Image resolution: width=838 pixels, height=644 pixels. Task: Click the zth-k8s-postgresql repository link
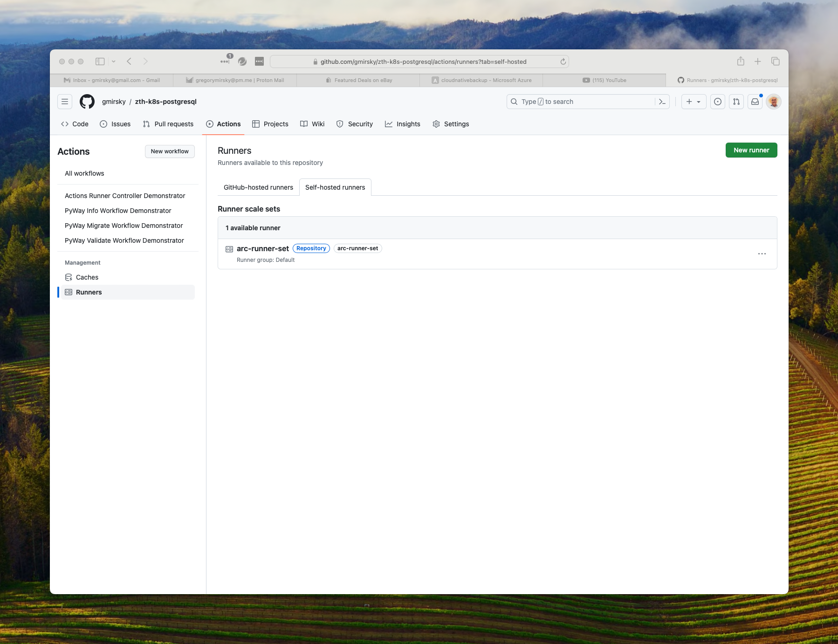[166, 102]
